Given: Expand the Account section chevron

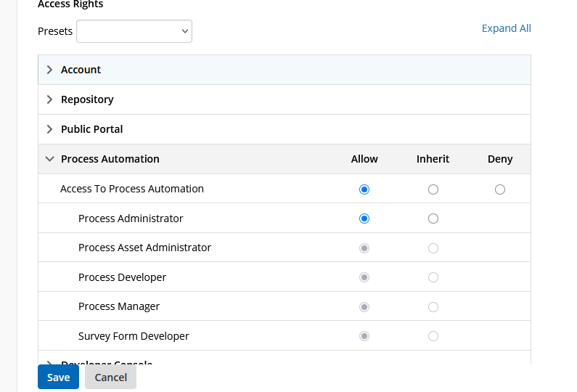Looking at the screenshot, I should (x=49, y=70).
